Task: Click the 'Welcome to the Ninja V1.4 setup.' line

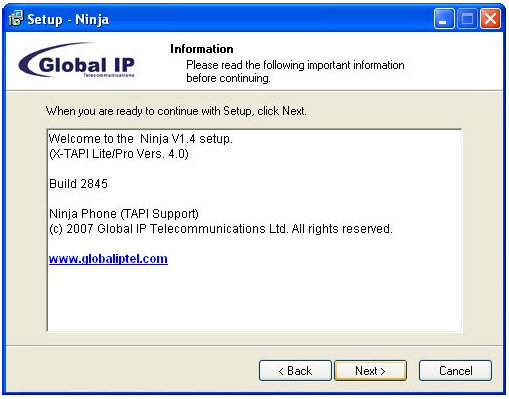Action: tap(141, 139)
